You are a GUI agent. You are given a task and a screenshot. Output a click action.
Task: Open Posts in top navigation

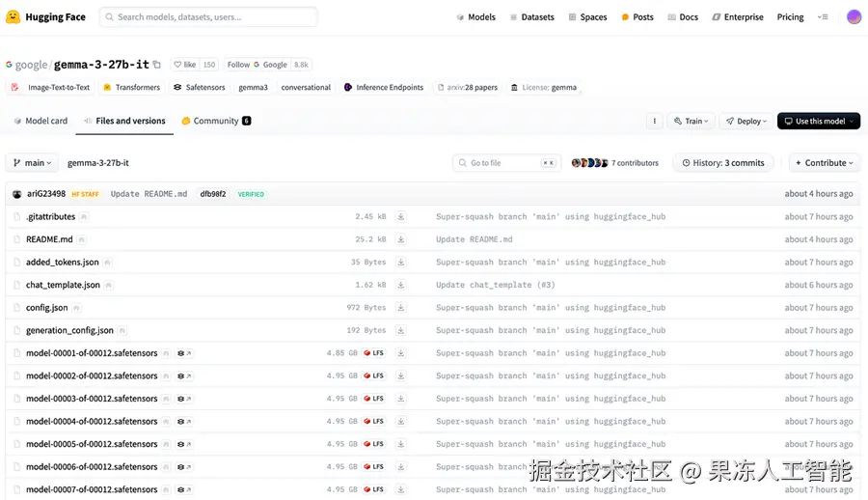(x=637, y=17)
